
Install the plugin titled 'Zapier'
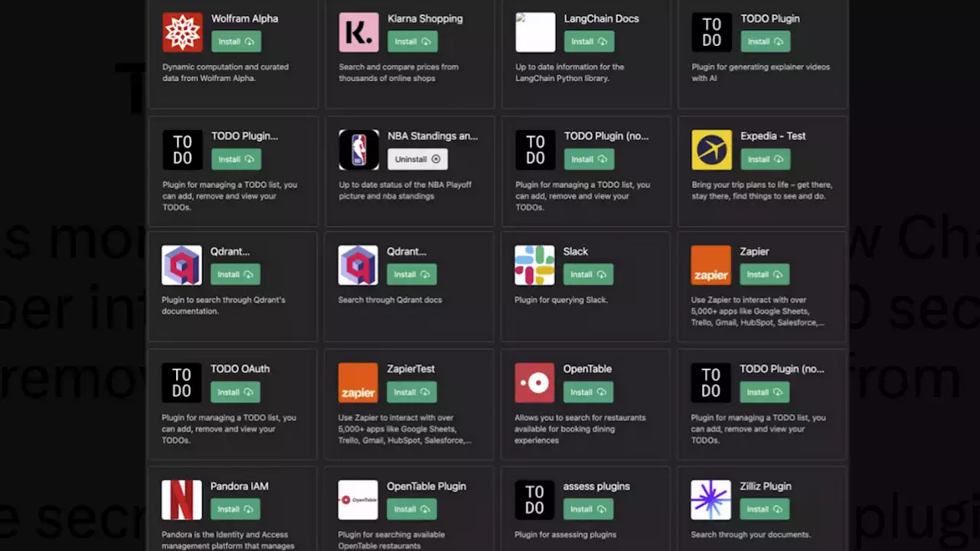coord(765,274)
